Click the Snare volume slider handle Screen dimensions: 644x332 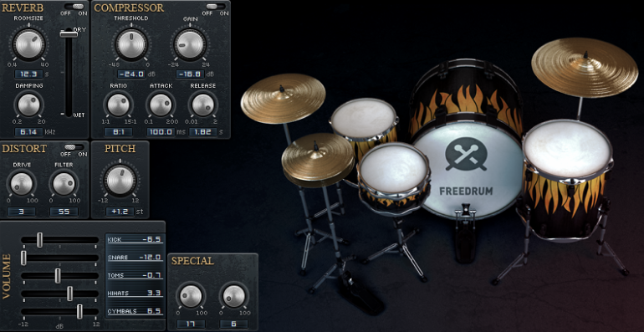click(23, 258)
